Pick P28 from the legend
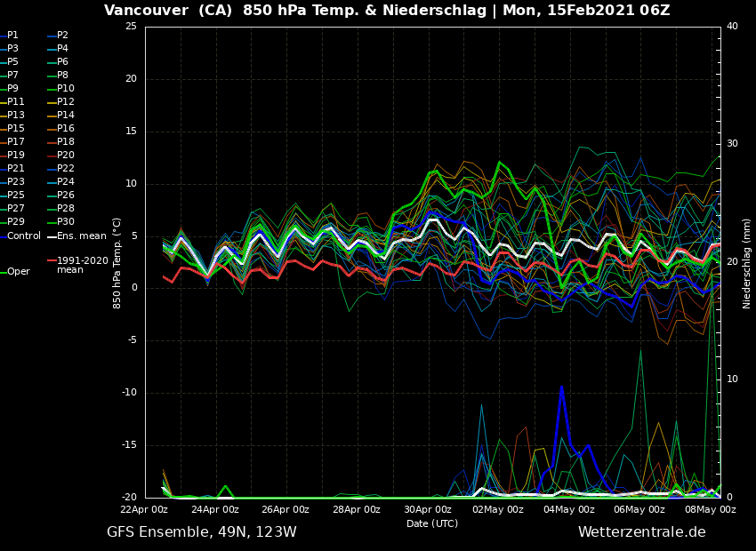 (x=66, y=209)
